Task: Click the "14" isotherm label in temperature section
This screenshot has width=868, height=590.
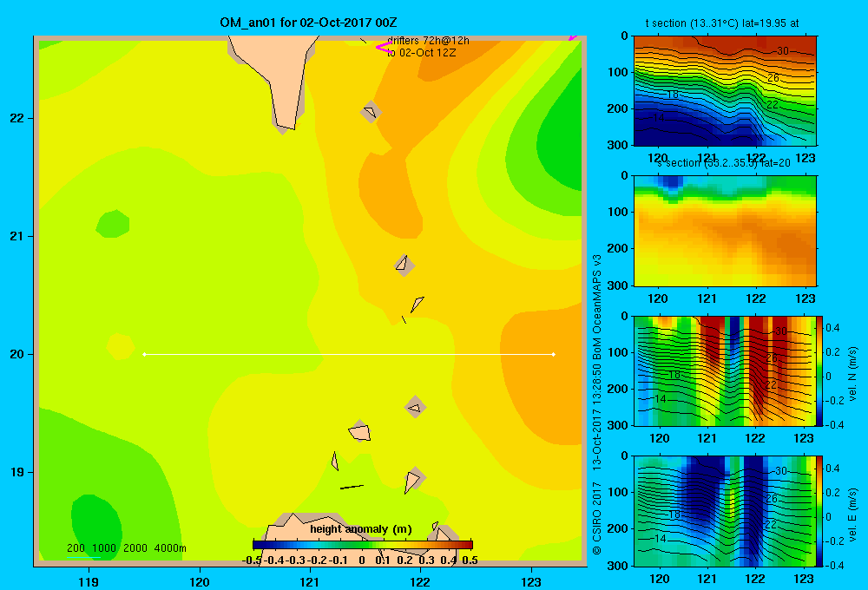Action: click(x=658, y=118)
